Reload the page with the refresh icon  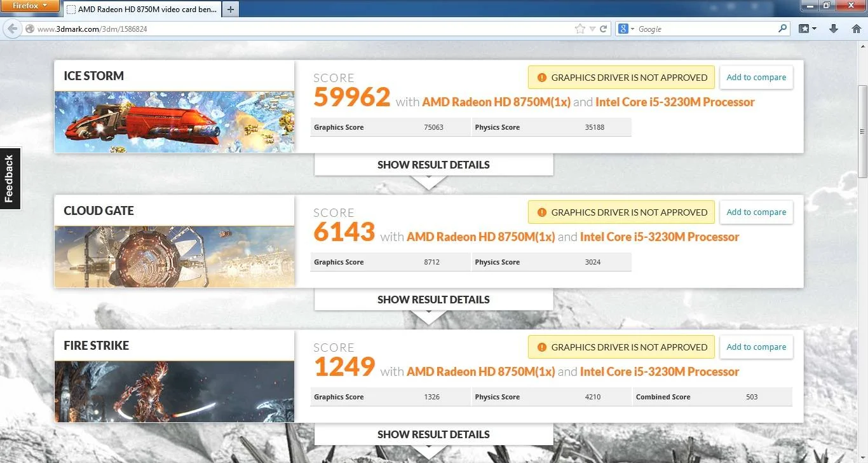click(604, 29)
